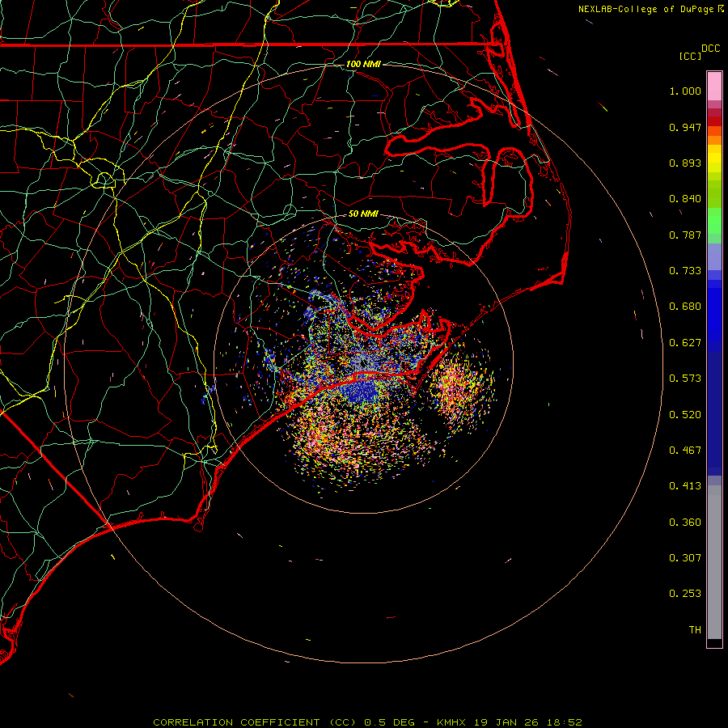This screenshot has width=728, height=728.
Task: Click the 0.253 color scale value
Action: pos(685,594)
